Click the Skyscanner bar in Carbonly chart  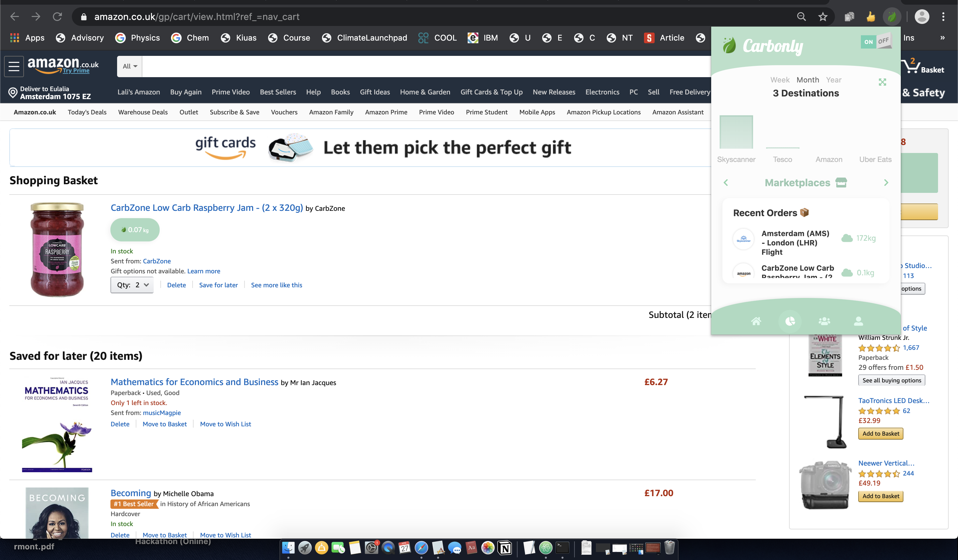[736, 132]
